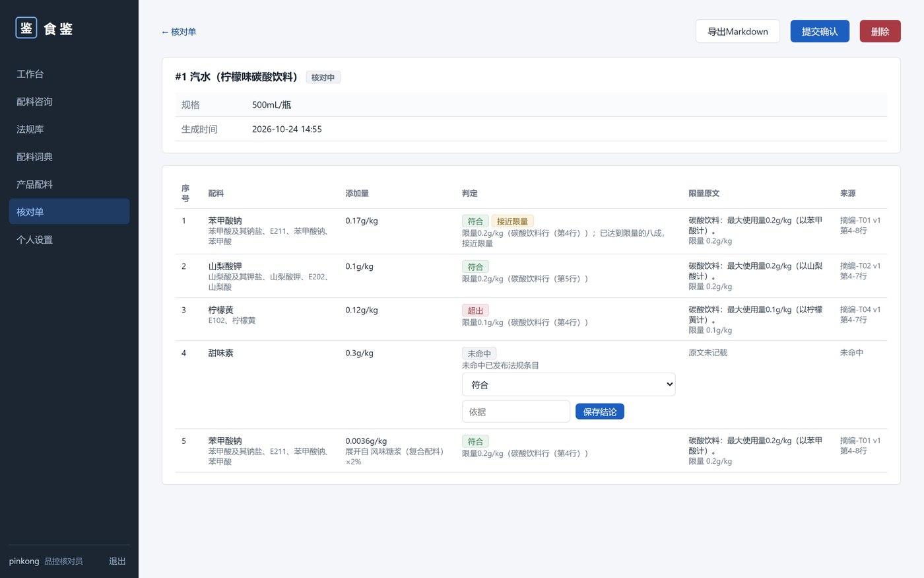Click the 提交确认 button

click(820, 31)
